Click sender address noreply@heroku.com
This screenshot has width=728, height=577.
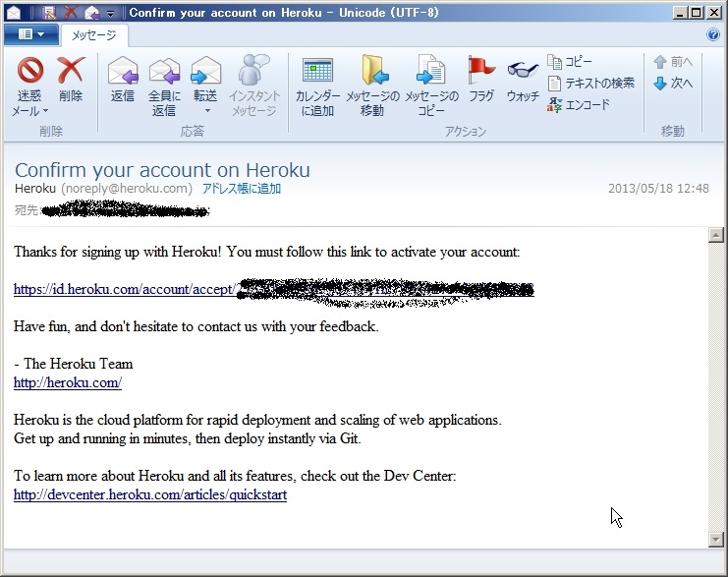(x=127, y=188)
